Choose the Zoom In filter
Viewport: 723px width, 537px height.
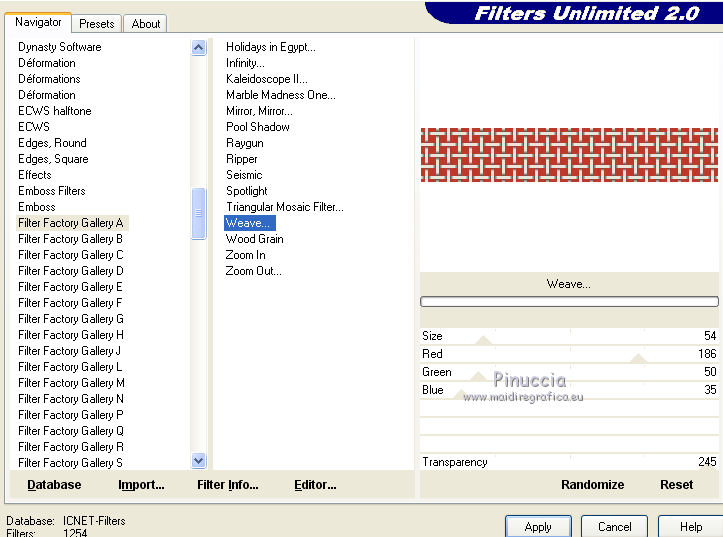point(245,255)
